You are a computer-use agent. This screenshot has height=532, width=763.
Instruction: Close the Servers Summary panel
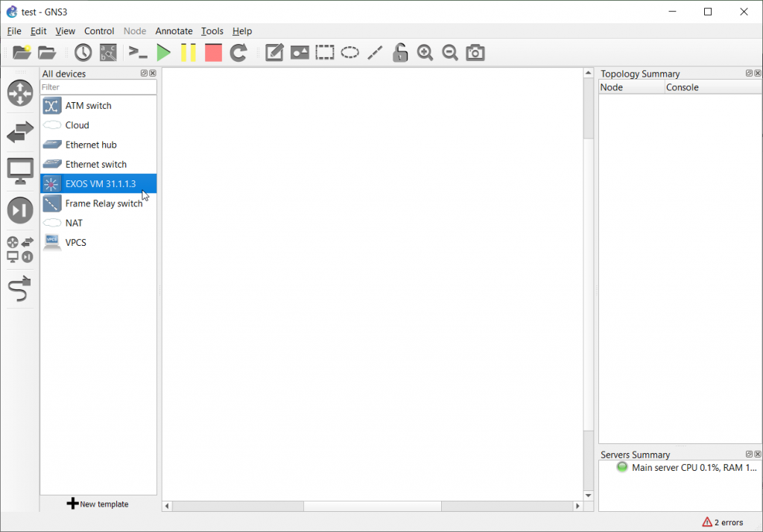click(x=758, y=454)
